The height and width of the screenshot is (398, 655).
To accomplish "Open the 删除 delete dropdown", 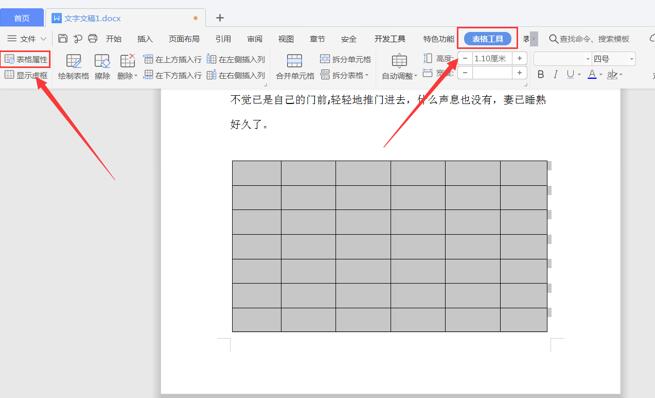I will (x=127, y=67).
